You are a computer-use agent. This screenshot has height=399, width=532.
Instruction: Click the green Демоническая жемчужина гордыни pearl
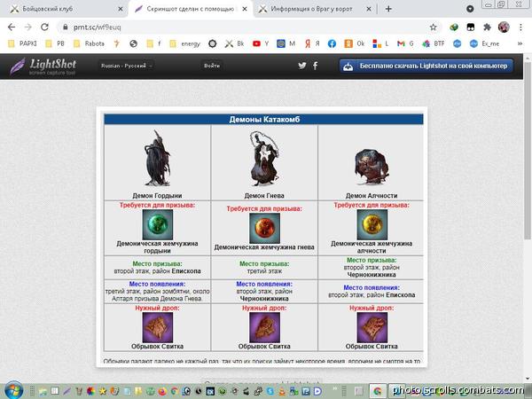coord(158,224)
